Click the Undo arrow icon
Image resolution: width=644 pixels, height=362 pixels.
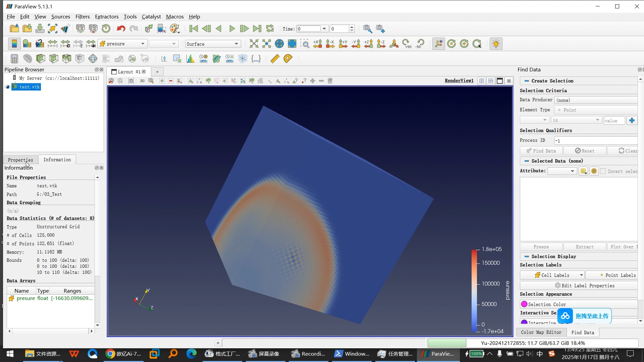click(121, 29)
